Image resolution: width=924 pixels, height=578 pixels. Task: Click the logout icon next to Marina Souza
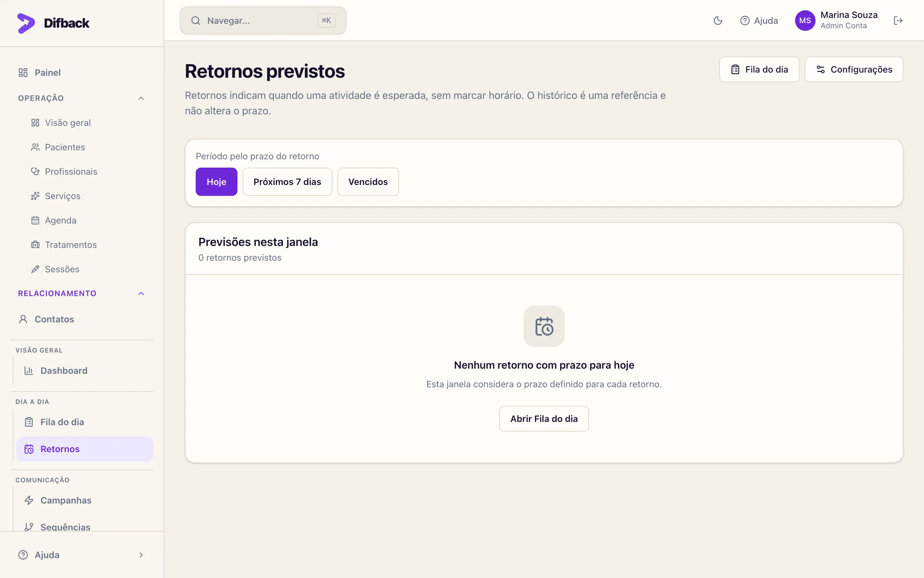tap(898, 20)
